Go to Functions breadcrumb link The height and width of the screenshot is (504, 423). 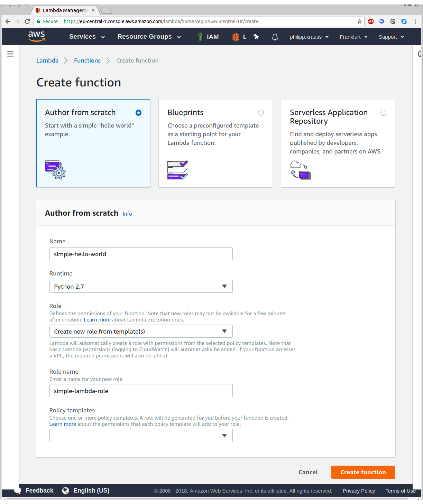(x=87, y=60)
